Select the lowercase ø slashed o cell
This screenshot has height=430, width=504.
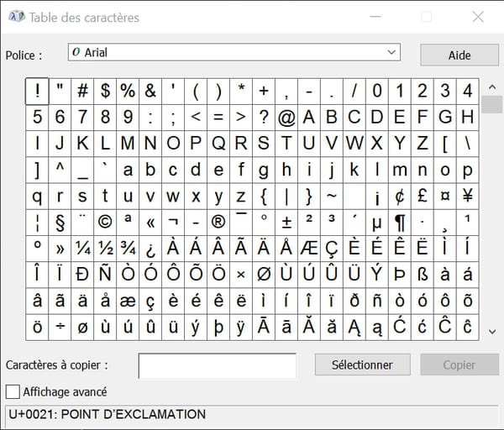pyautogui.click(x=82, y=328)
